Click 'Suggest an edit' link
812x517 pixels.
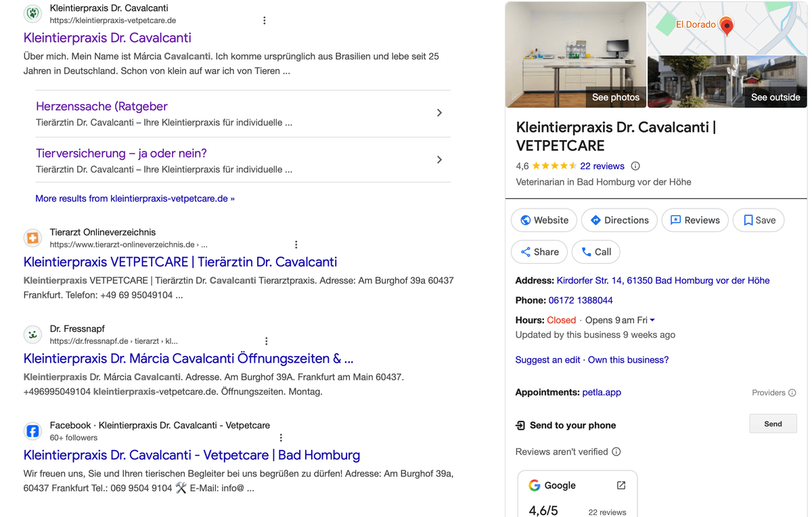point(547,359)
